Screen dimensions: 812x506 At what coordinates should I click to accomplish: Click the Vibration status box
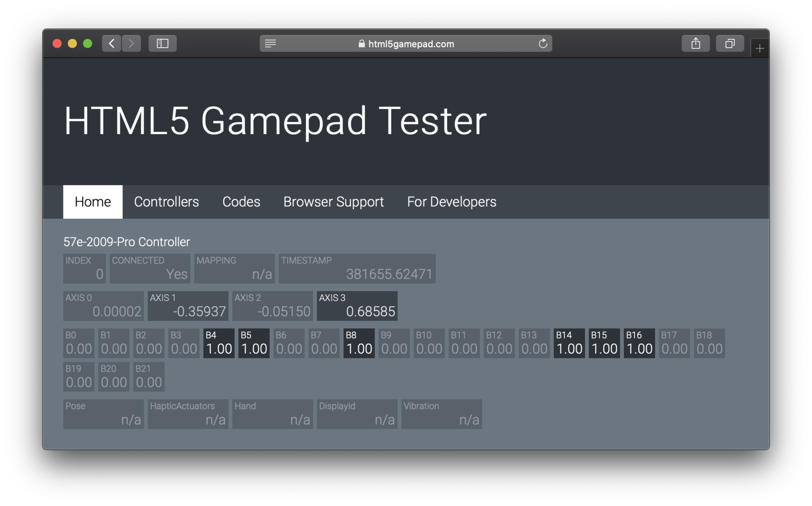click(442, 414)
